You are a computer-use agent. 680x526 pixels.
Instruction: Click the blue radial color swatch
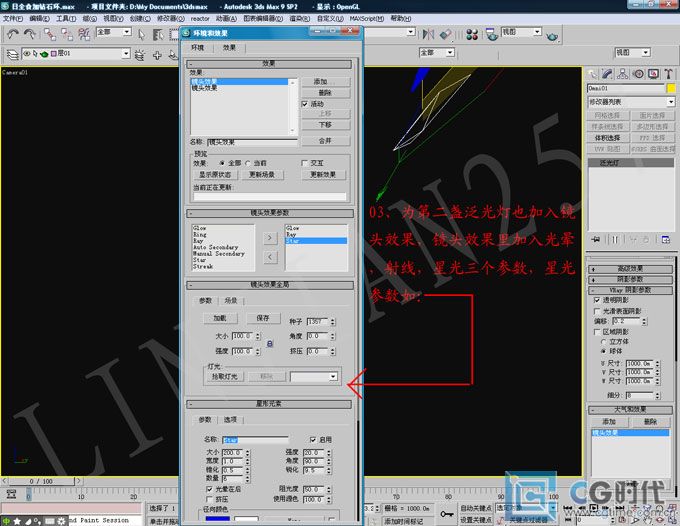[218, 519]
